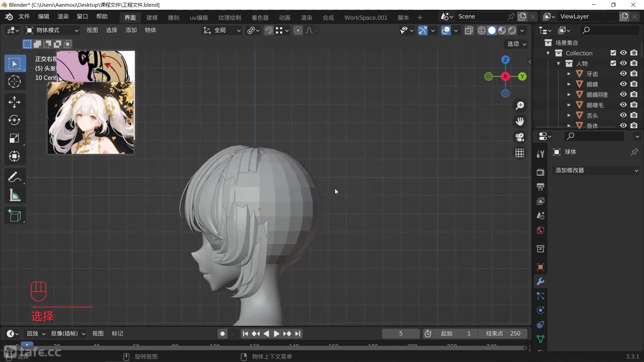
Task: Switch to rendered shading mode
Action: [512, 31]
